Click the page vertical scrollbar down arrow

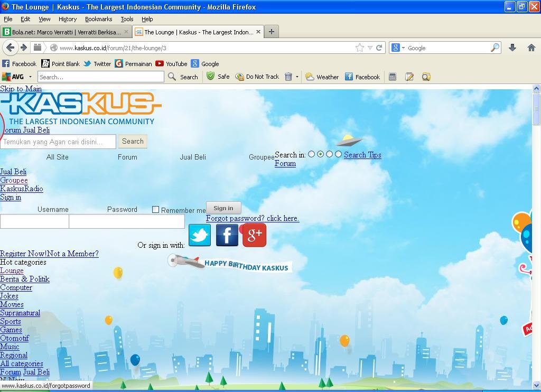[x=537, y=386]
